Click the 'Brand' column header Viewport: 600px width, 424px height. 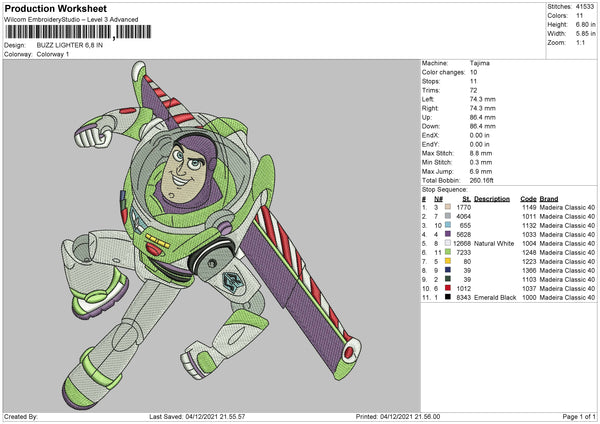[x=549, y=199]
